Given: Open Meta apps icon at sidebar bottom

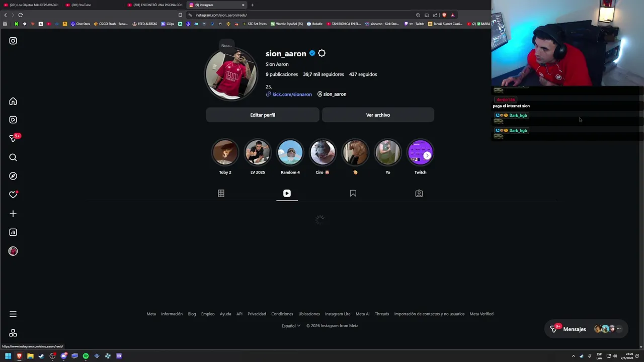Looking at the screenshot, I should click(13, 333).
